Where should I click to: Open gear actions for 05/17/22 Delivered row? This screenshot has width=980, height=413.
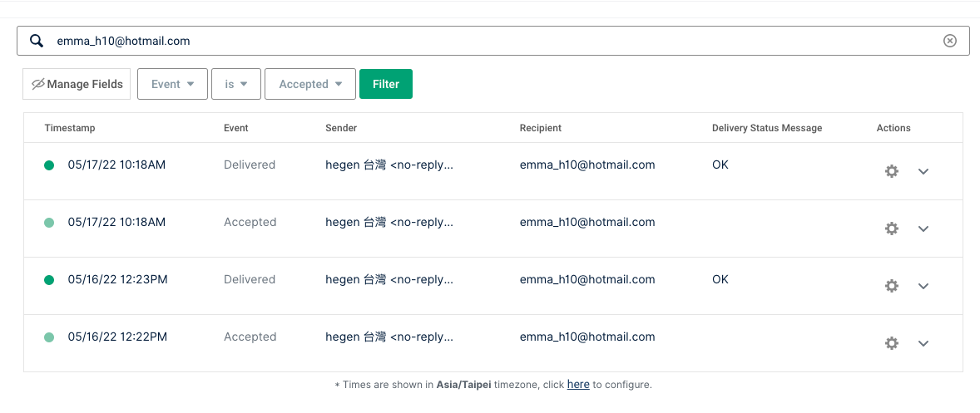pos(892,171)
